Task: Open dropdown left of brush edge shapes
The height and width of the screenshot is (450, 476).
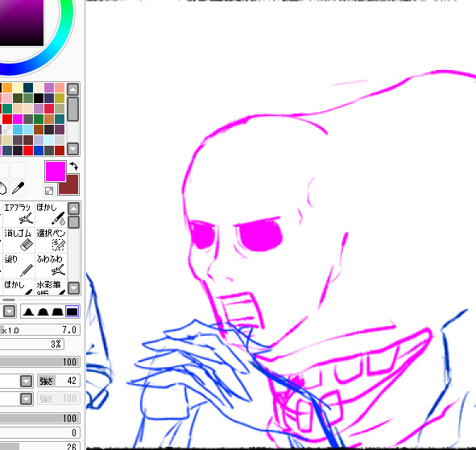Action: tap(10, 312)
